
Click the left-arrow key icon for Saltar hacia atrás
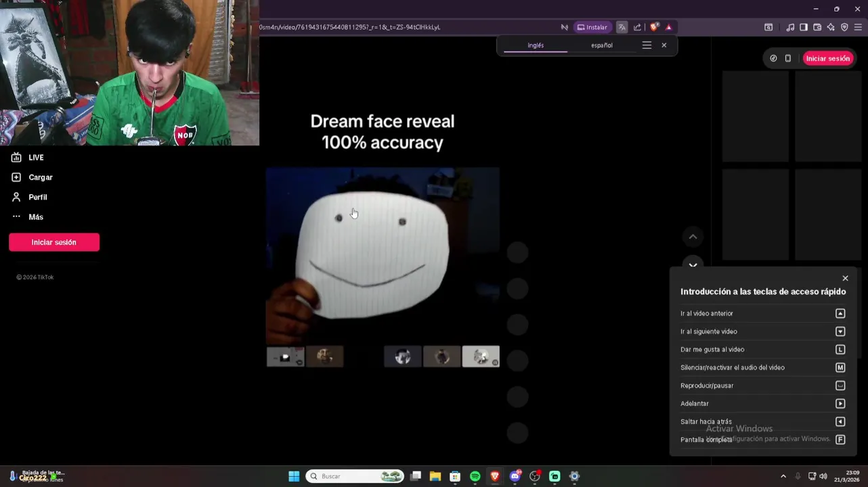pyautogui.click(x=840, y=421)
